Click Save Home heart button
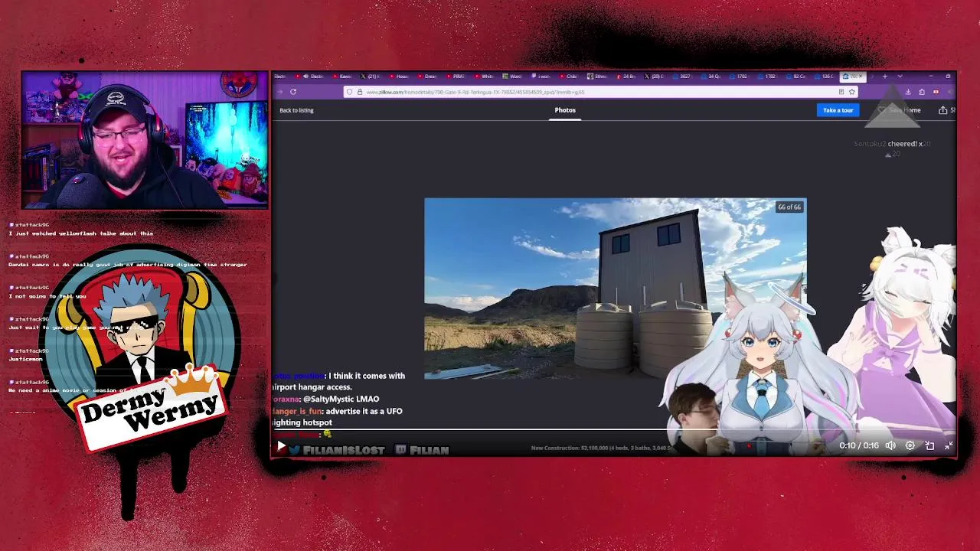980x551 pixels. 900,110
